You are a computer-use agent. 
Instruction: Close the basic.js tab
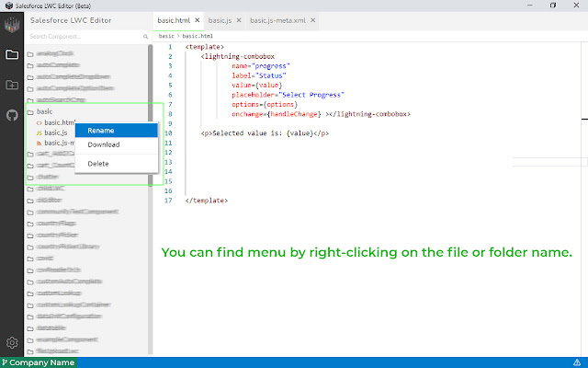pyautogui.click(x=239, y=18)
